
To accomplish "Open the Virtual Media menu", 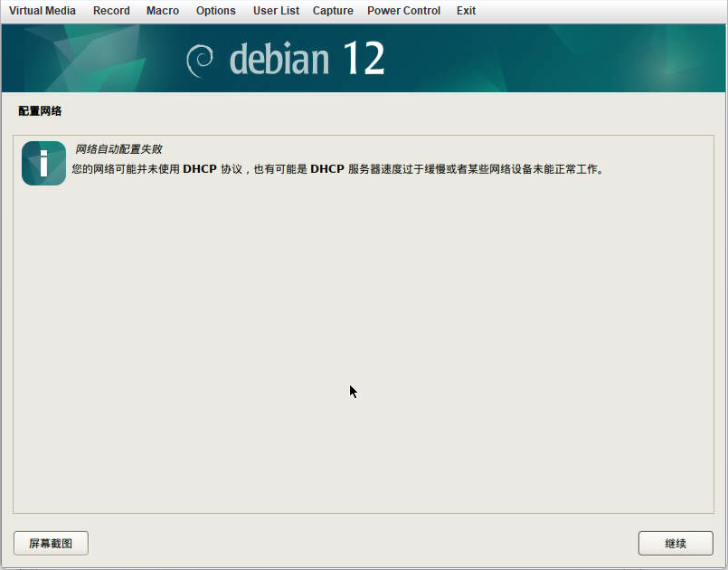I will pyautogui.click(x=42, y=11).
